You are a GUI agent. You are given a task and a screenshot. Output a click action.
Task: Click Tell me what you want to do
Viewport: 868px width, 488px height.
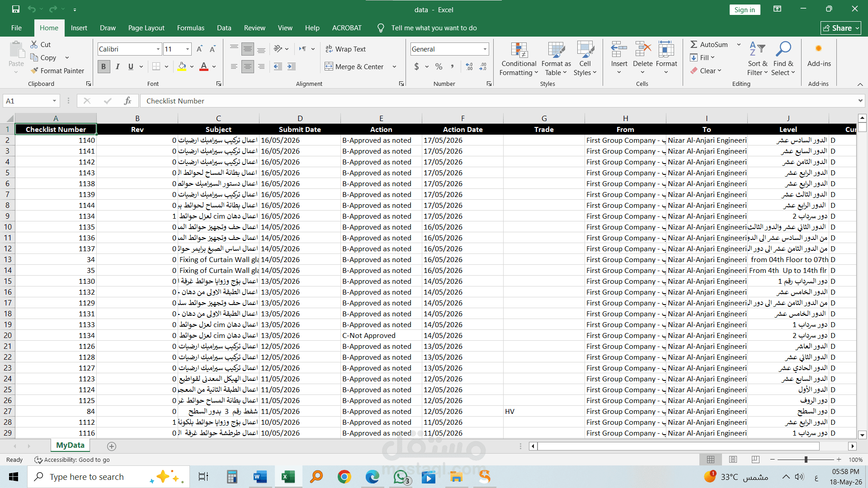[434, 28]
